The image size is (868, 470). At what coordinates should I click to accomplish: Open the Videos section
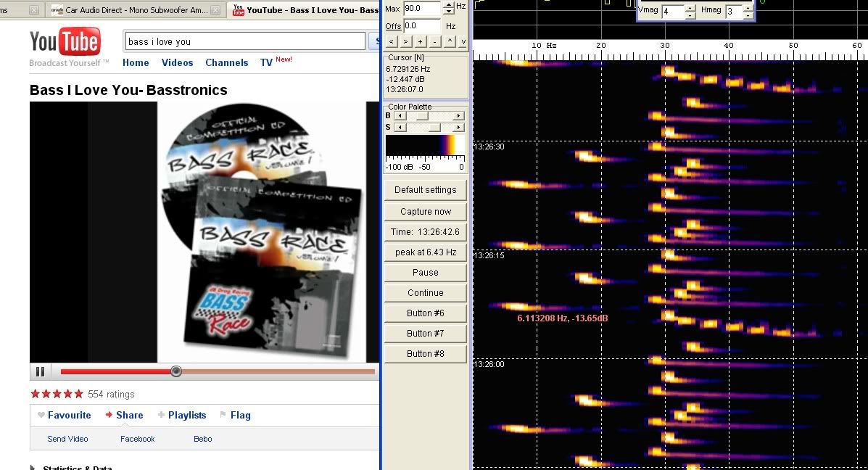coord(177,62)
